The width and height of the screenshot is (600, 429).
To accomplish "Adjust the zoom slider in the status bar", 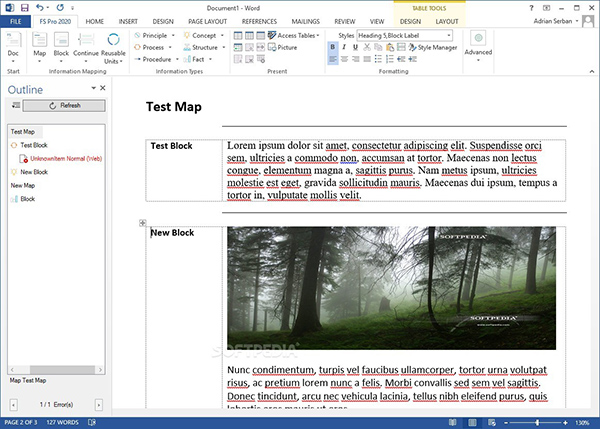I will coord(537,422).
